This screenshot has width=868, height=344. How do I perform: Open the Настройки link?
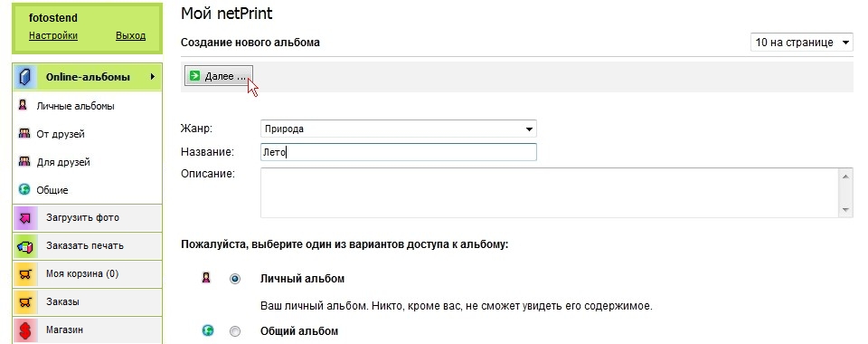point(53,35)
